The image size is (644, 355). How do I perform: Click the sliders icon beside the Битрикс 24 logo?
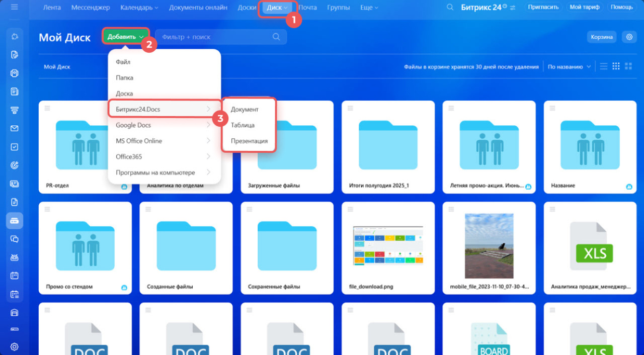(513, 8)
